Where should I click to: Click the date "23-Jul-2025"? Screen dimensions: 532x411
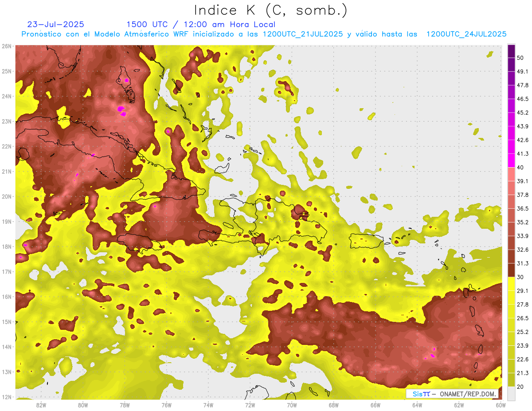tap(56, 24)
